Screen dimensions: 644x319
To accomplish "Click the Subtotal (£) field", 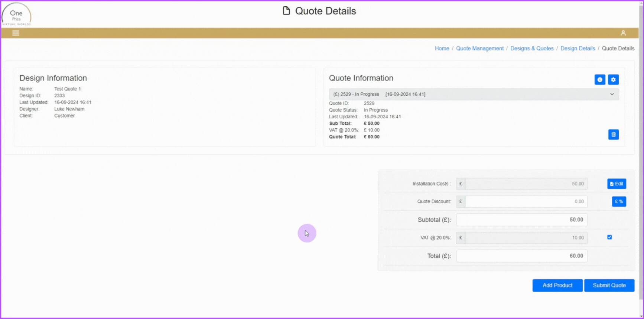I will [x=522, y=220].
